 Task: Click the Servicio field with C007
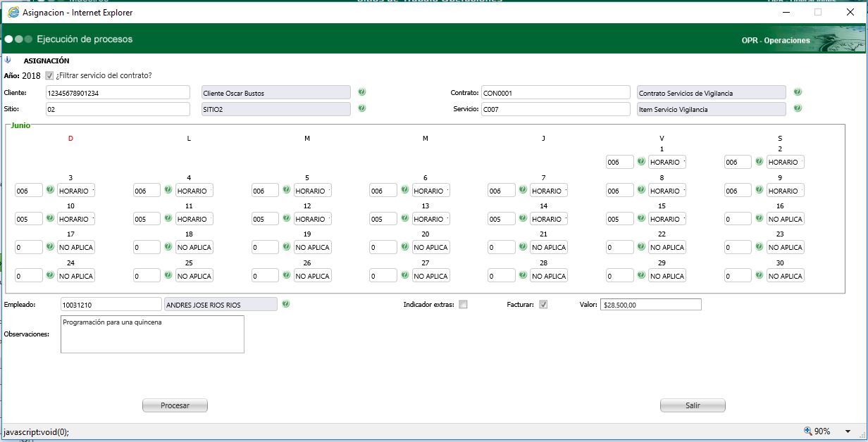click(555, 109)
